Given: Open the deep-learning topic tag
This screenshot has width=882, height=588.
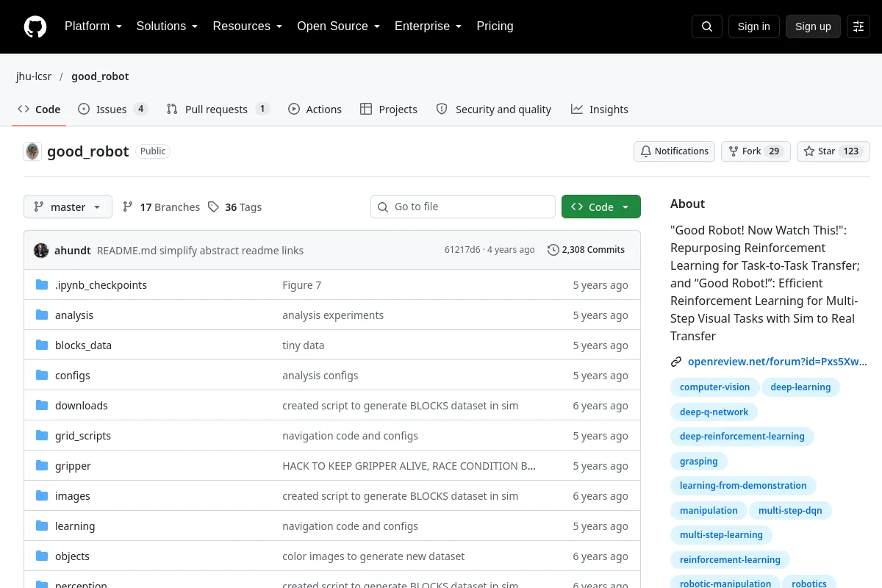Looking at the screenshot, I should click(800, 387).
